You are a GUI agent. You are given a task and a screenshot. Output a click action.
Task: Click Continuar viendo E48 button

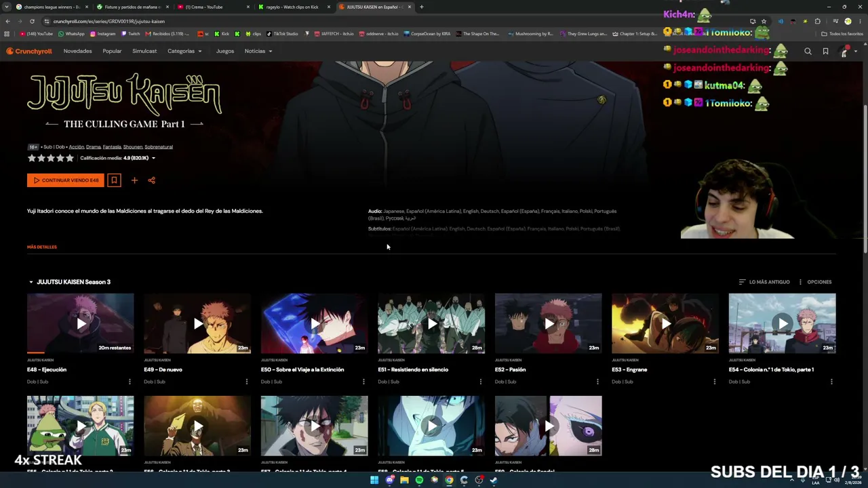pyautogui.click(x=66, y=180)
